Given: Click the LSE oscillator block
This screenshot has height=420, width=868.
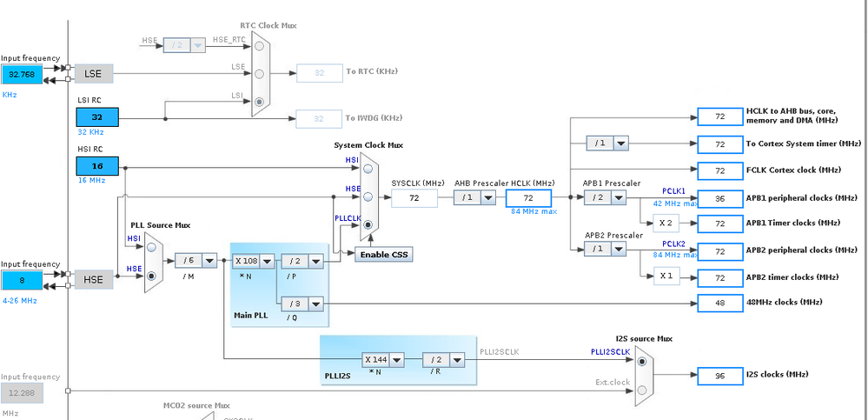Looking at the screenshot, I should coord(93,74).
